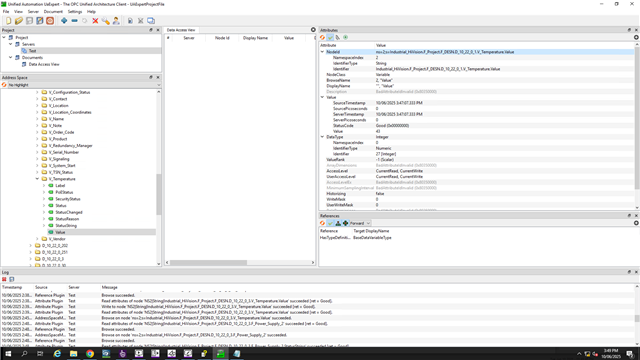Create a new project with the blank document icon

[x=9, y=20]
